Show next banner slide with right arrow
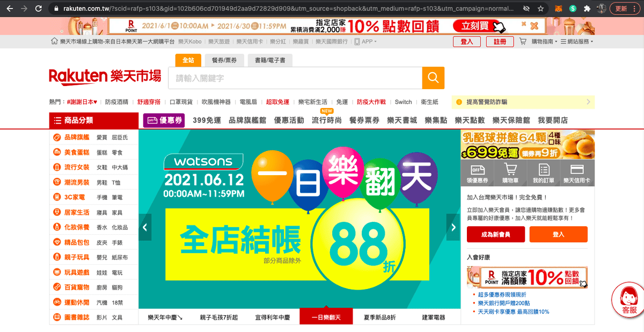This screenshot has height=332, width=644. point(453,227)
